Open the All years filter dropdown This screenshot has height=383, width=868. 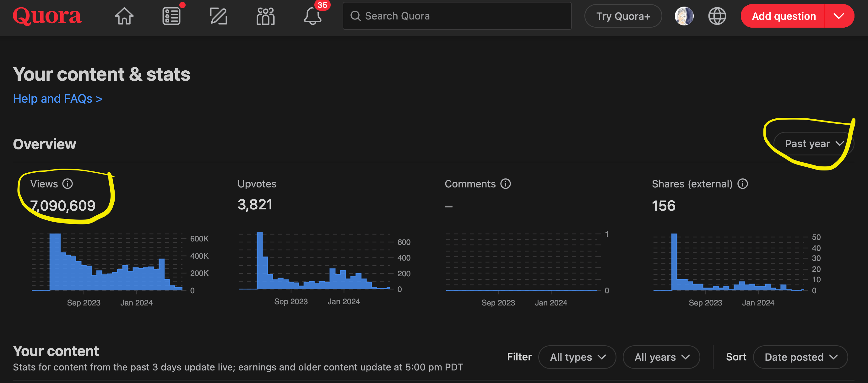pos(661,357)
